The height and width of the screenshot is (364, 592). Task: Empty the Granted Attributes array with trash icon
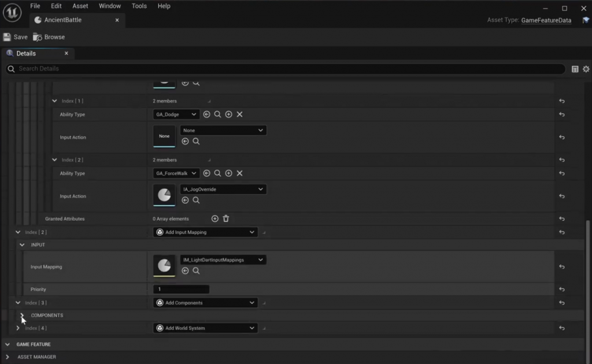click(x=226, y=219)
